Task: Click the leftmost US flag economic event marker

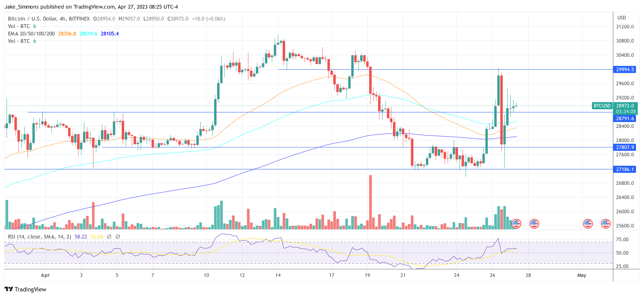Action: click(x=516, y=223)
